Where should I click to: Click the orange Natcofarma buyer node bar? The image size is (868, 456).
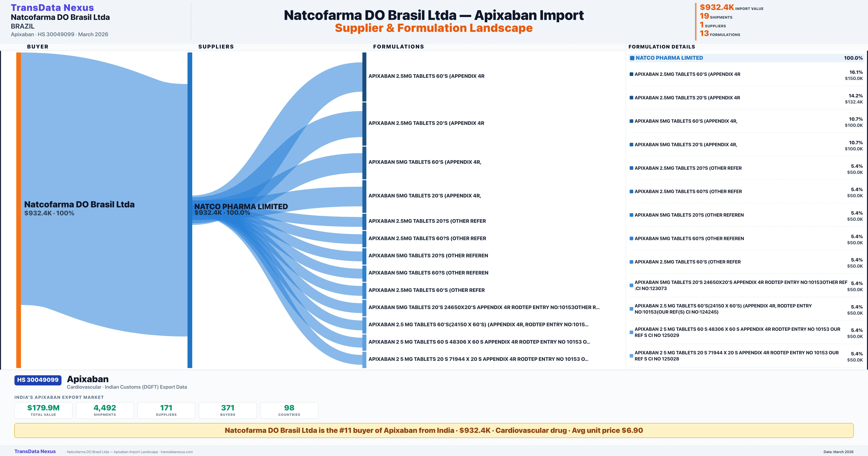pos(18,209)
